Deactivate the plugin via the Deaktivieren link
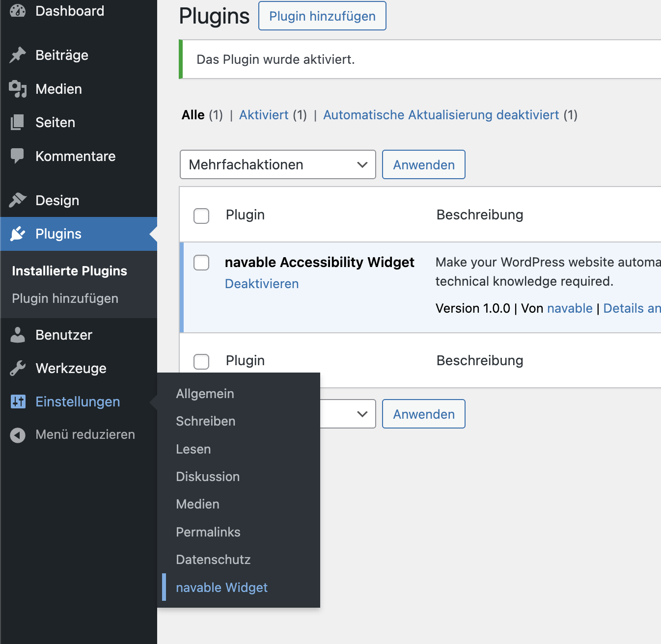The height and width of the screenshot is (644, 661). (x=262, y=284)
